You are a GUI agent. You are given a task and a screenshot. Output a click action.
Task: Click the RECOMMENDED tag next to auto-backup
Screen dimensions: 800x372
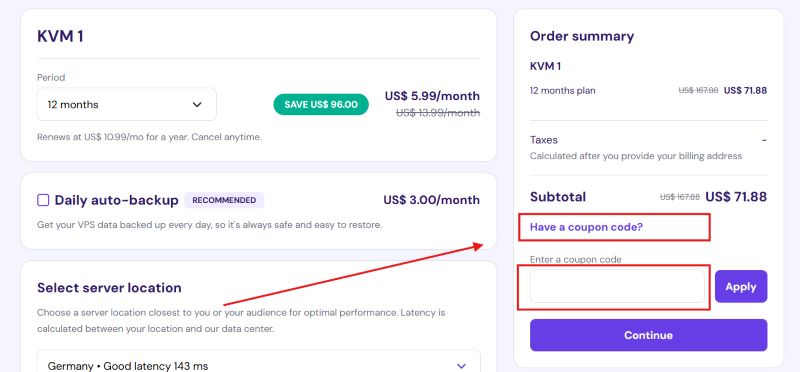[x=224, y=200]
